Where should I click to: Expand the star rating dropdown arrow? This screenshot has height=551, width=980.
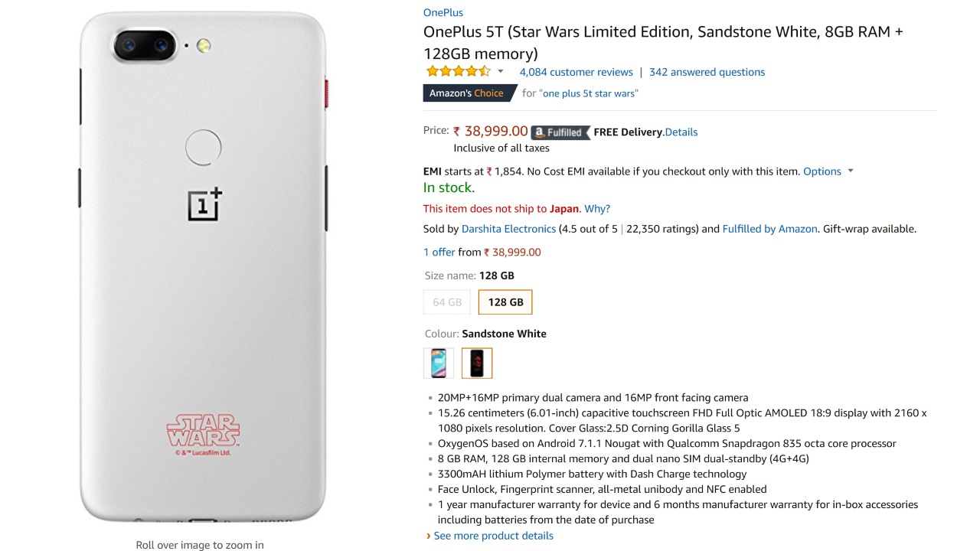click(501, 72)
